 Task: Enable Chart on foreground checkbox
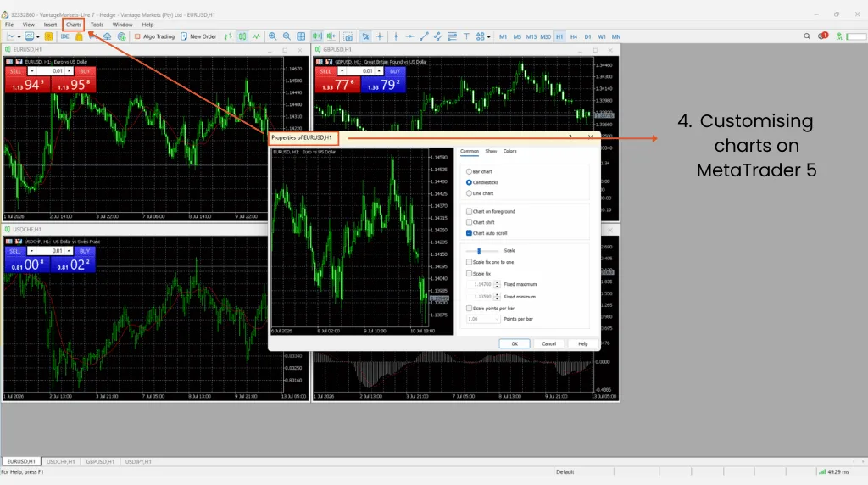coord(469,211)
